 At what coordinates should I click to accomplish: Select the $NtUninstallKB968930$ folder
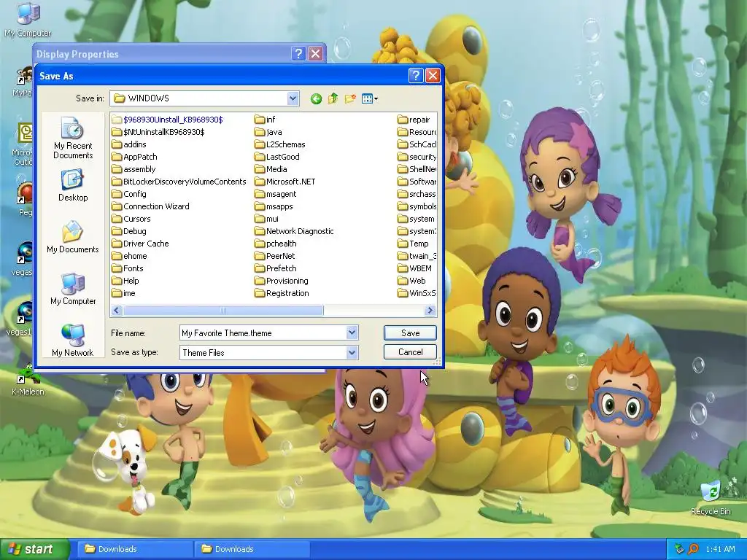158,132
